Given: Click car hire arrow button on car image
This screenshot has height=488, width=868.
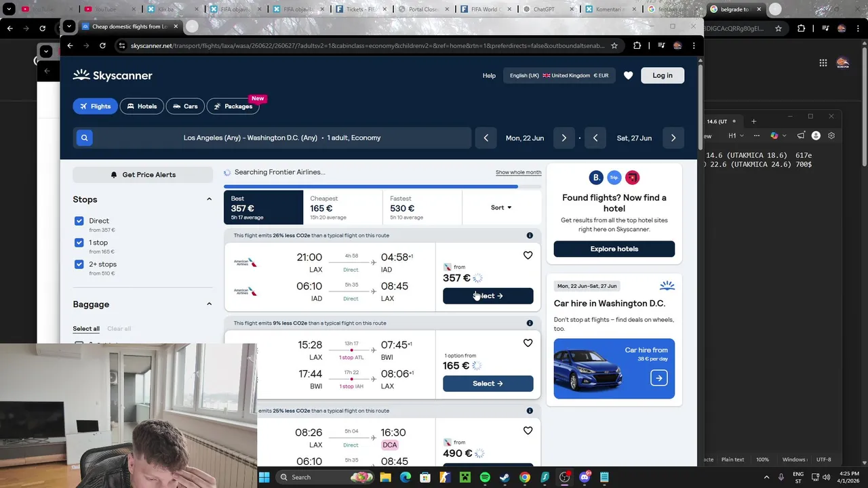Looking at the screenshot, I should click(x=658, y=378).
